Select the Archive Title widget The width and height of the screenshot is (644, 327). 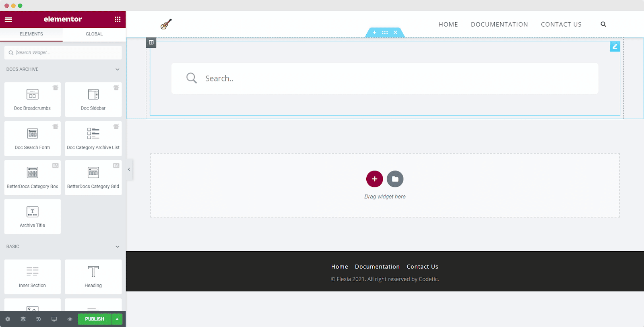pyautogui.click(x=33, y=217)
